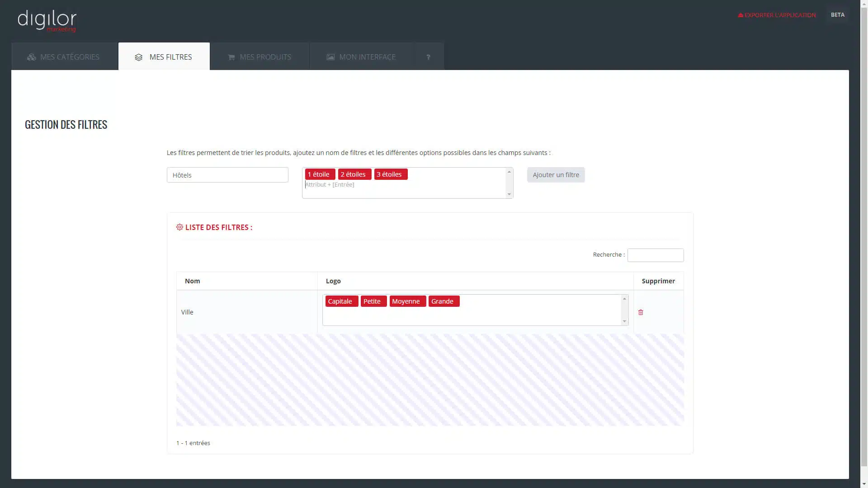Open the Mon Interface tab
This screenshot has width=868, height=488.
[361, 56]
